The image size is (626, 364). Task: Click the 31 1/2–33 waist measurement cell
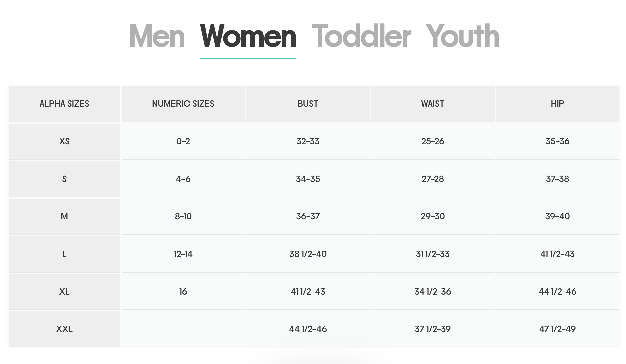click(432, 254)
